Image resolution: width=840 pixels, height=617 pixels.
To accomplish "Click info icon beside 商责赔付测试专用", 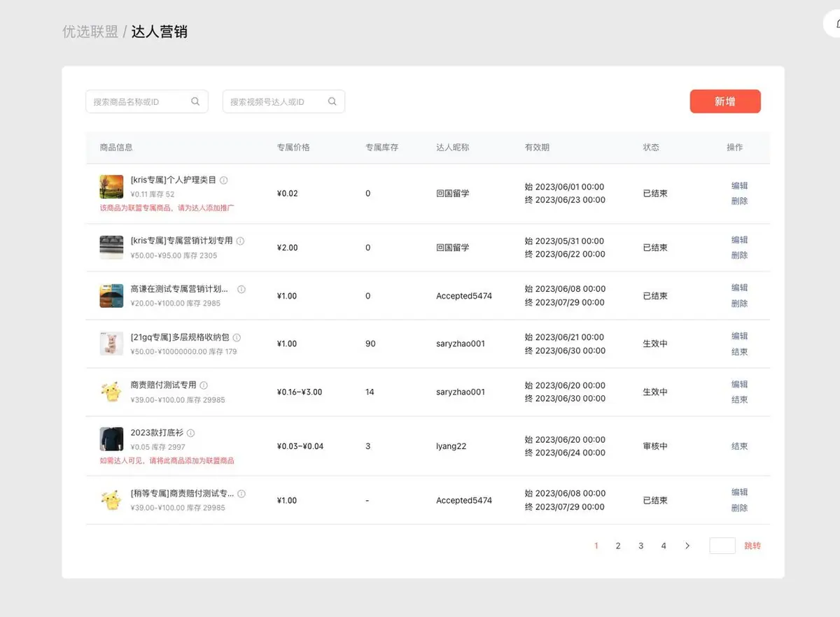I will 204,385.
